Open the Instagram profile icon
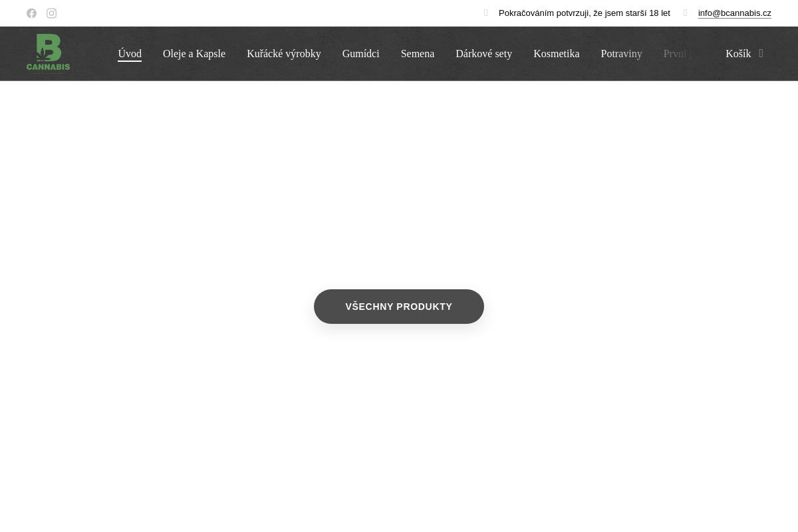 pos(51,13)
